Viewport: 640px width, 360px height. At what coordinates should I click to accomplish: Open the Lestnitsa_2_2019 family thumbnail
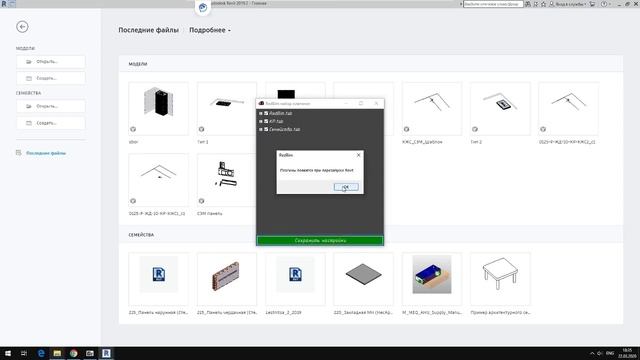pyautogui.click(x=295, y=279)
